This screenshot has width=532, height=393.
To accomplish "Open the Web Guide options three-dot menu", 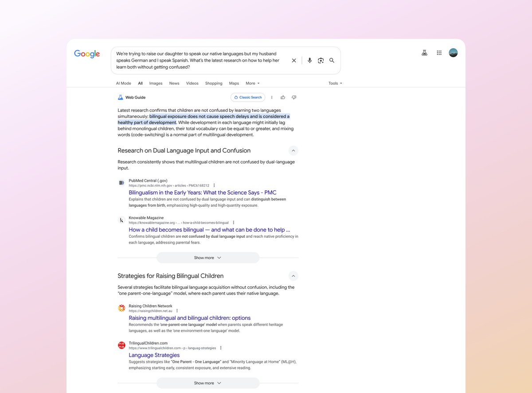I will click(x=272, y=97).
